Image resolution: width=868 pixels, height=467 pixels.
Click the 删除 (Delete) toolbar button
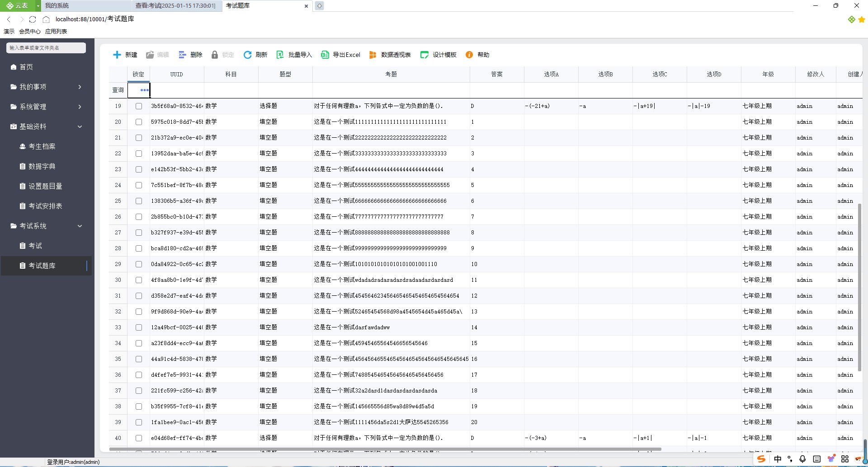click(x=190, y=55)
